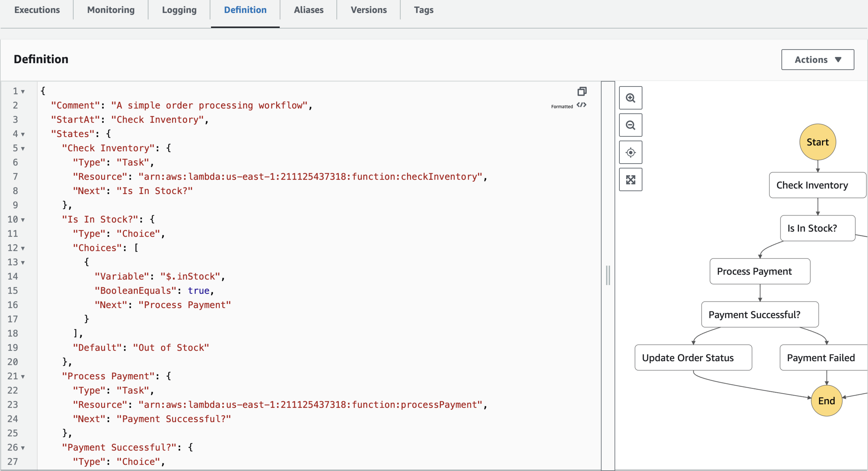Click the Process Payment state node
The image size is (868, 471).
click(759, 271)
